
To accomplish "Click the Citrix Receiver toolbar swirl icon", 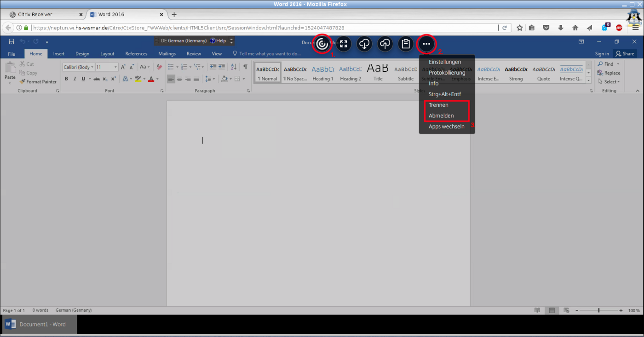I will click(x=322, y=44).
